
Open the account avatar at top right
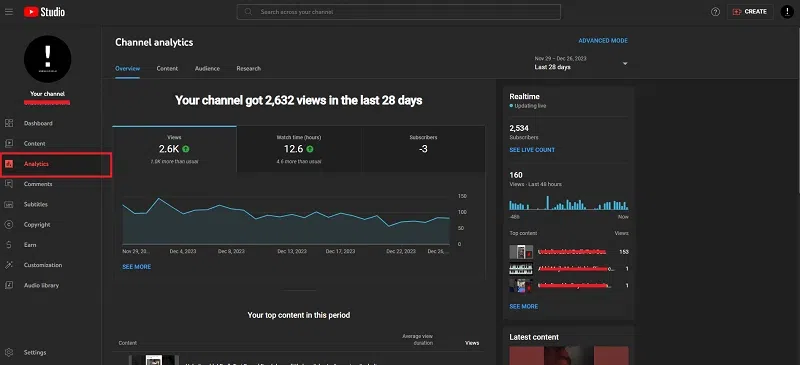coord(787,12)
